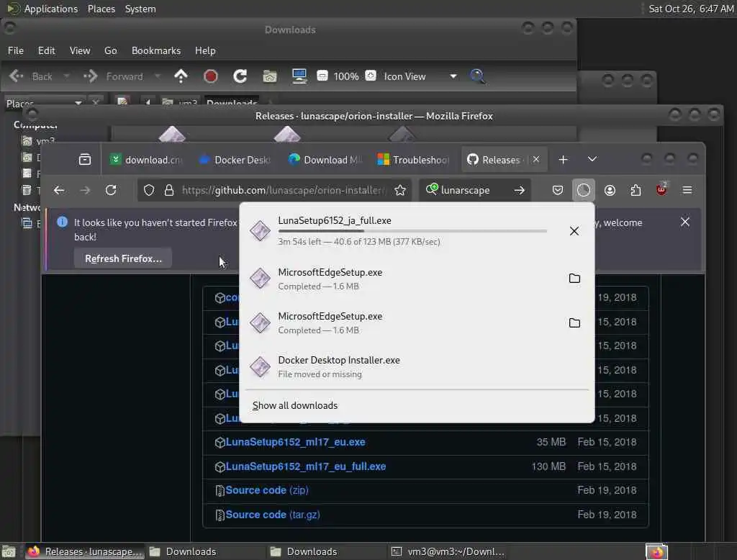The height and width of the screenshot is (560, 737).
Task: Click the Save to Pocket icon
Action: 558,190
